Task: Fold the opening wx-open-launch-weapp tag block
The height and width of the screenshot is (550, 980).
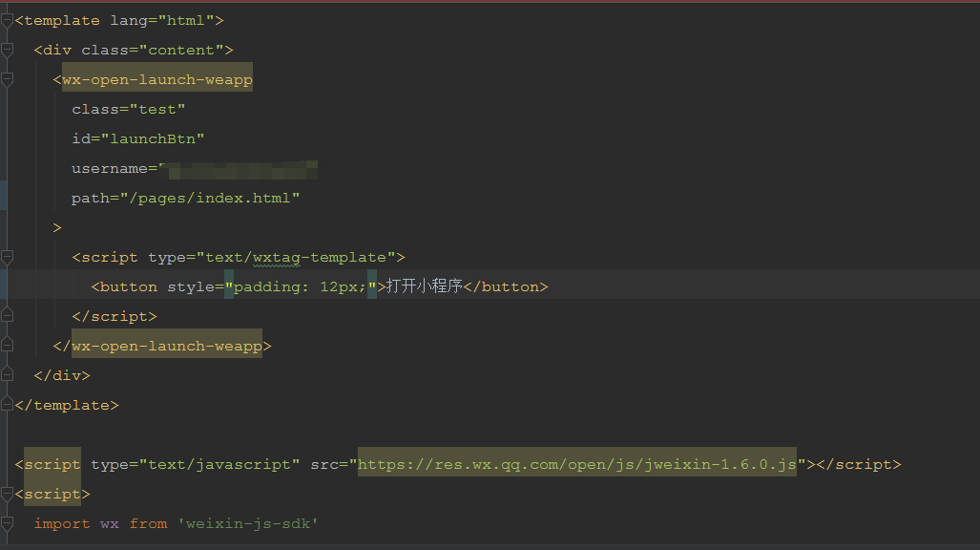Action: click(x=7, y=79)
